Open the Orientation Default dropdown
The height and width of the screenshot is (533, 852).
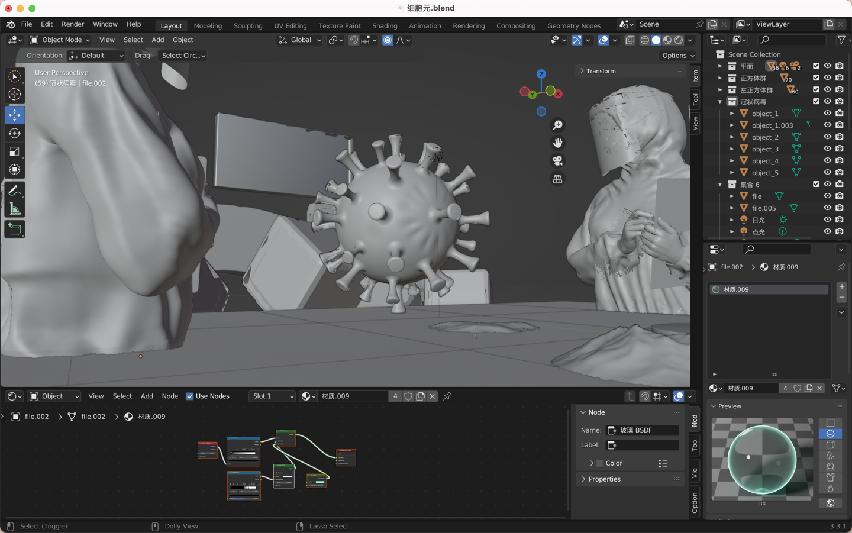pos(97,55)
